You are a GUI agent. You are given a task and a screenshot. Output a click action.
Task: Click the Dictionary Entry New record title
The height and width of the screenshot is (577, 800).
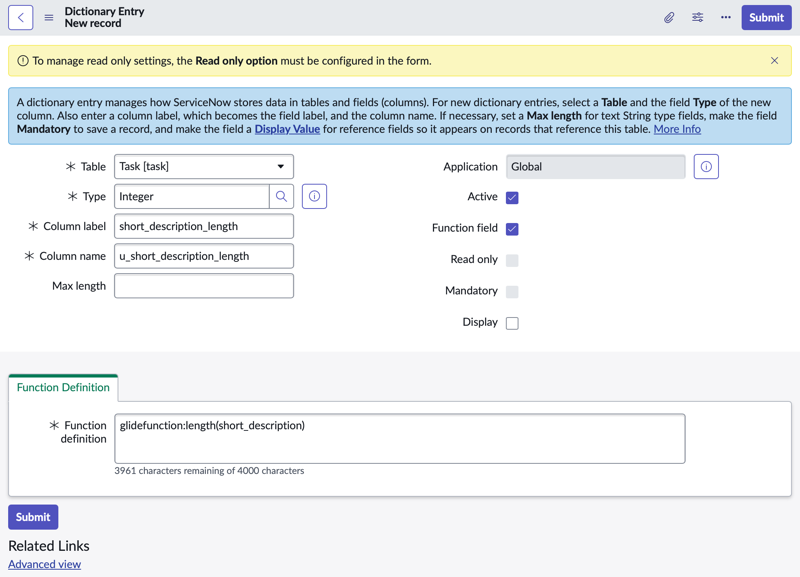tap(104, 17)
